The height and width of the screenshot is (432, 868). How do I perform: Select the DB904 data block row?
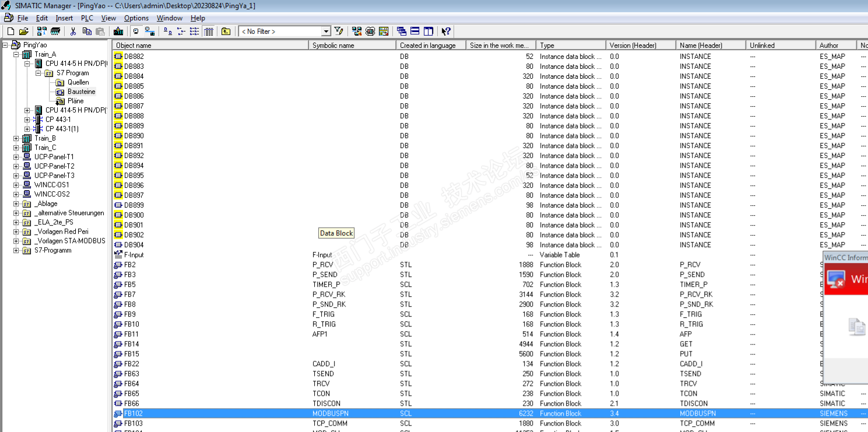tap(490, 245)
